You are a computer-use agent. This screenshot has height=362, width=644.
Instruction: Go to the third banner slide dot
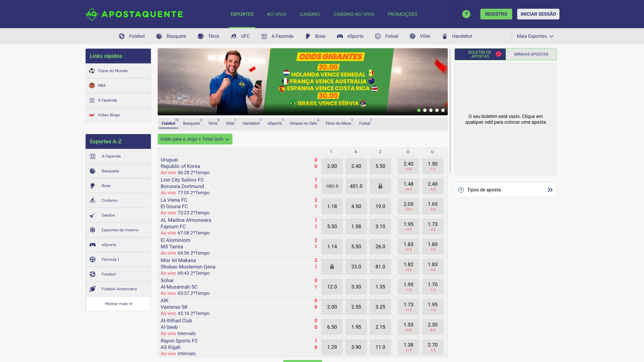[431, 110]
